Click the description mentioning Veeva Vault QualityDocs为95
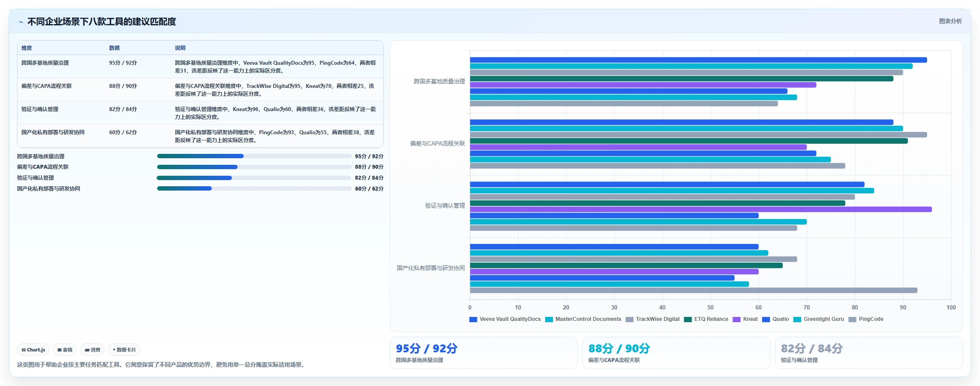This screenshot has width=980, height=386. tap(275, 67)
